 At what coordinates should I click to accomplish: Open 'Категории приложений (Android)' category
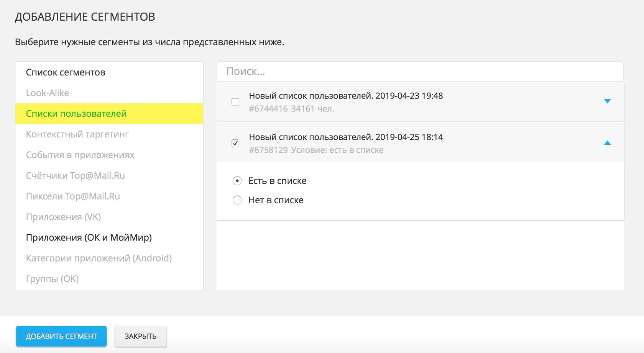[x=99, y=258]
